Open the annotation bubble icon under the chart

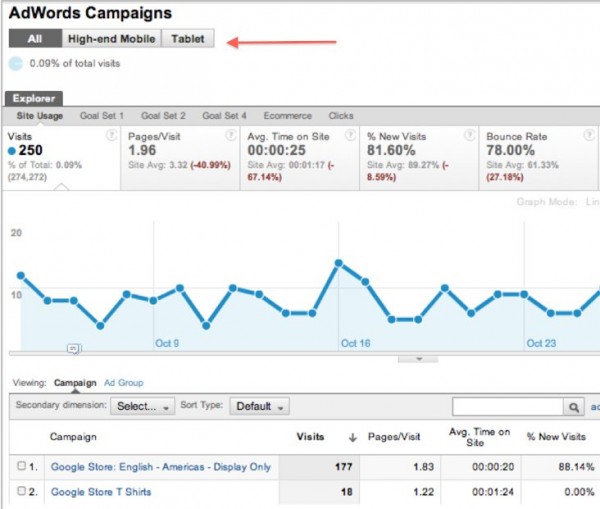coord(74,349)
